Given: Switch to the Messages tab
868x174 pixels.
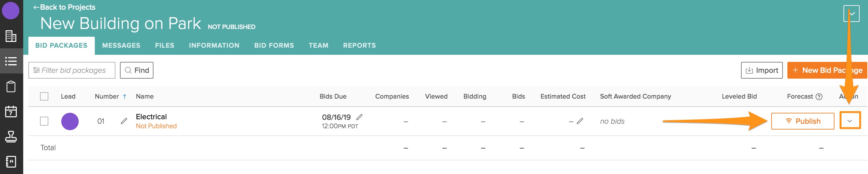Looking at the screenshot, I should point(121,45).
